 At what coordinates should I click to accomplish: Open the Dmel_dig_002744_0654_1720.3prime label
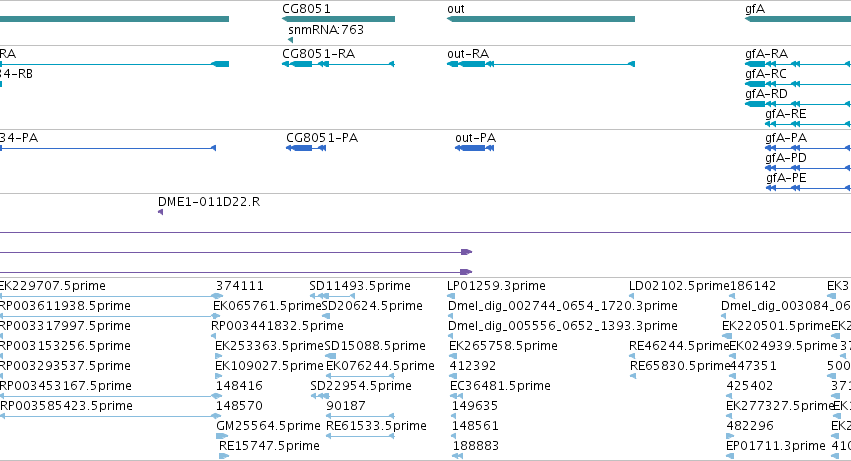pyautogui.click(x=563, y=306)
